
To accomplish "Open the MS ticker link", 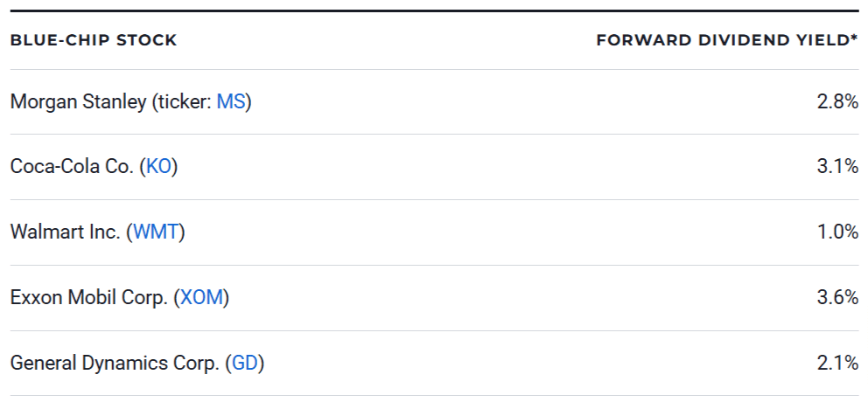I will click(x=231, y=101).
